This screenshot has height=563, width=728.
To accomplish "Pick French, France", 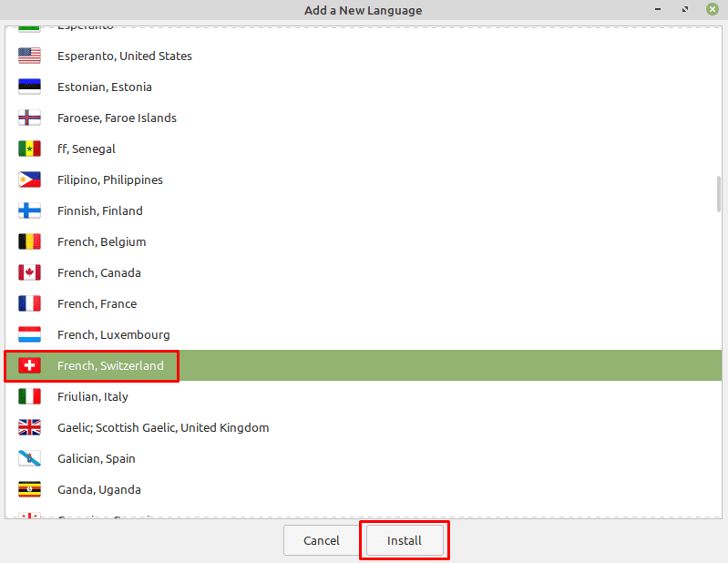I will (363, 303).
